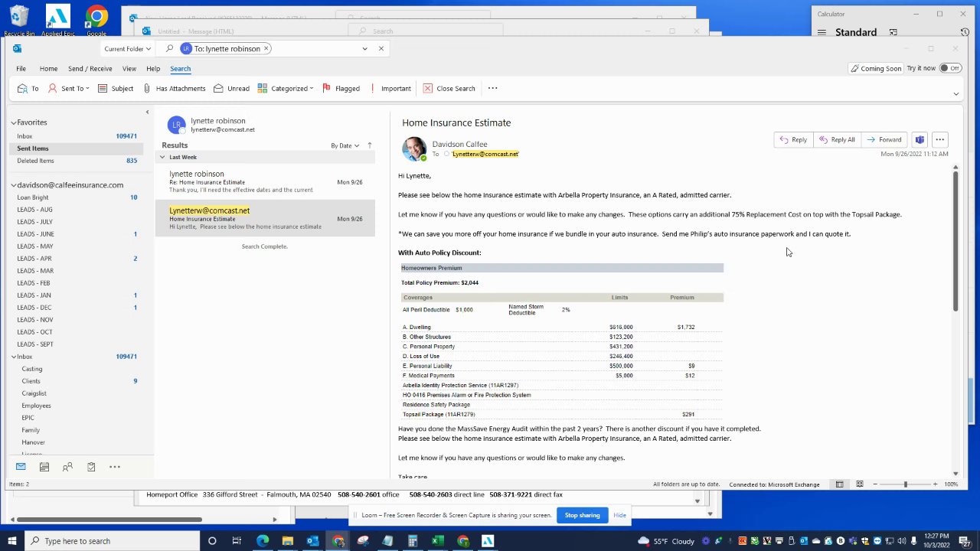Click Reply All button

[836, 139]
